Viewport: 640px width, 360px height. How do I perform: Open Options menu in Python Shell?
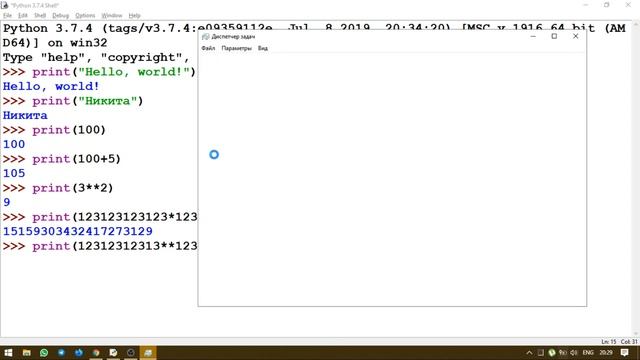point(85,16)
